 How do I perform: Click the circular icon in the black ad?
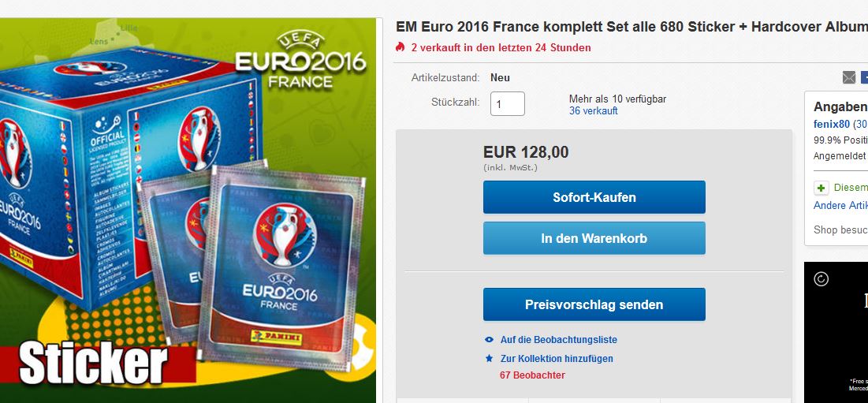821,279
